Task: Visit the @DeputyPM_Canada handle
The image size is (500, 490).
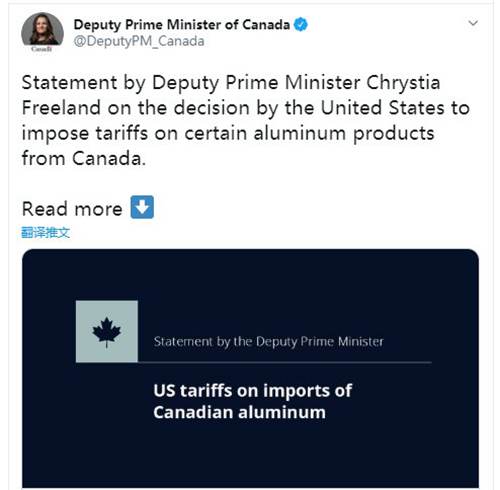Action: (x=139, y=41)
